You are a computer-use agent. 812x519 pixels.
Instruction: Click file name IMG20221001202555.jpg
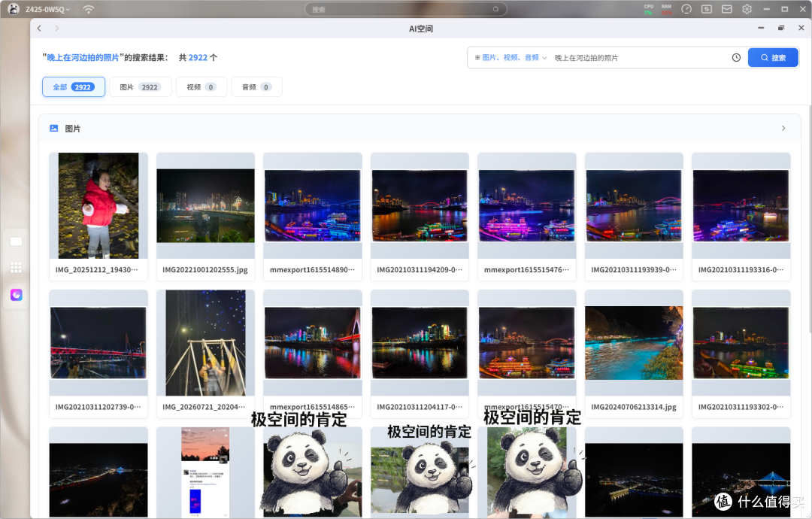205,270
